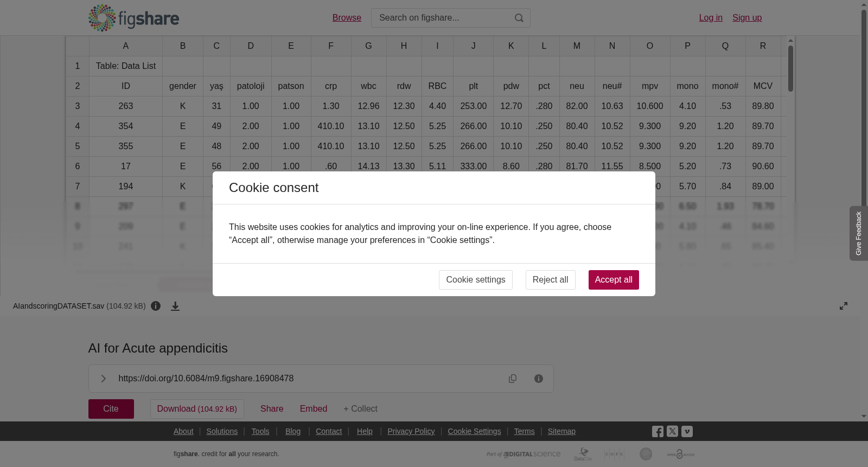Click the 'crp' header cell
Image resolution: width=868 pixels, height=467 pixels.
331,86
